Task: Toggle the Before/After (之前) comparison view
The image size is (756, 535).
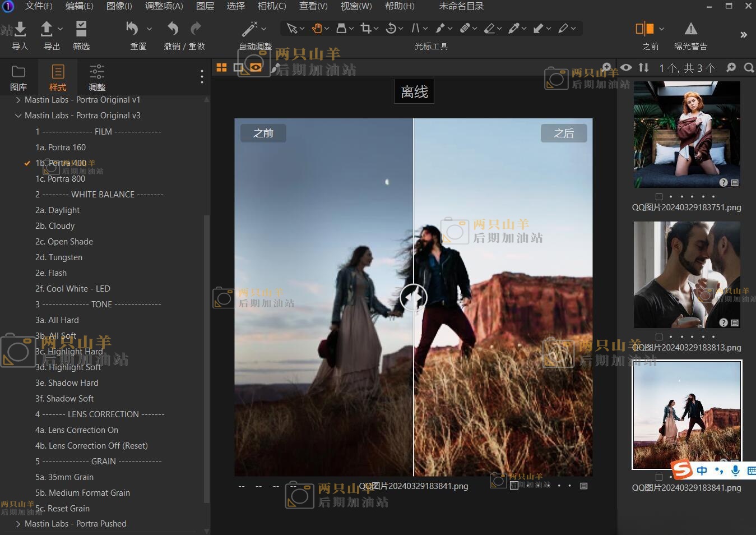Action: (x=644, y=29)
